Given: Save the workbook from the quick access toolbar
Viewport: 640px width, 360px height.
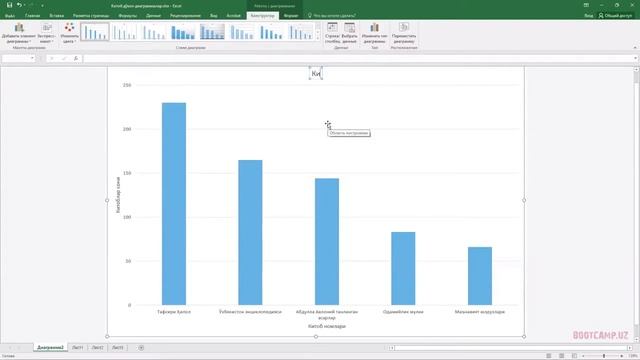Looking at the screenshot, I should point(9,5).
